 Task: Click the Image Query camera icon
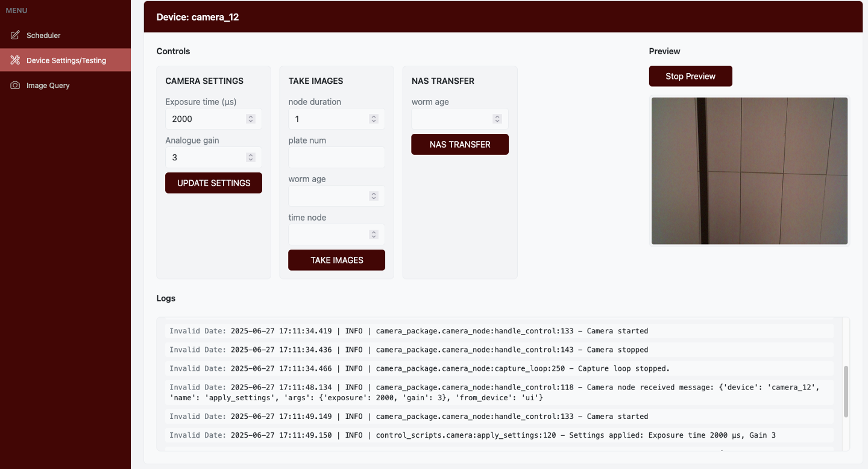[16, 85]
